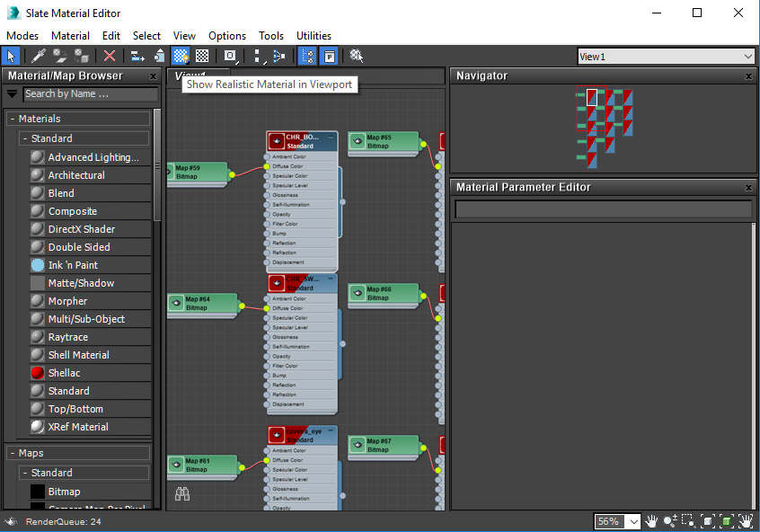Open the Modes menu
The height and width of the screenshot is (532, 760).
coord(22,36)
